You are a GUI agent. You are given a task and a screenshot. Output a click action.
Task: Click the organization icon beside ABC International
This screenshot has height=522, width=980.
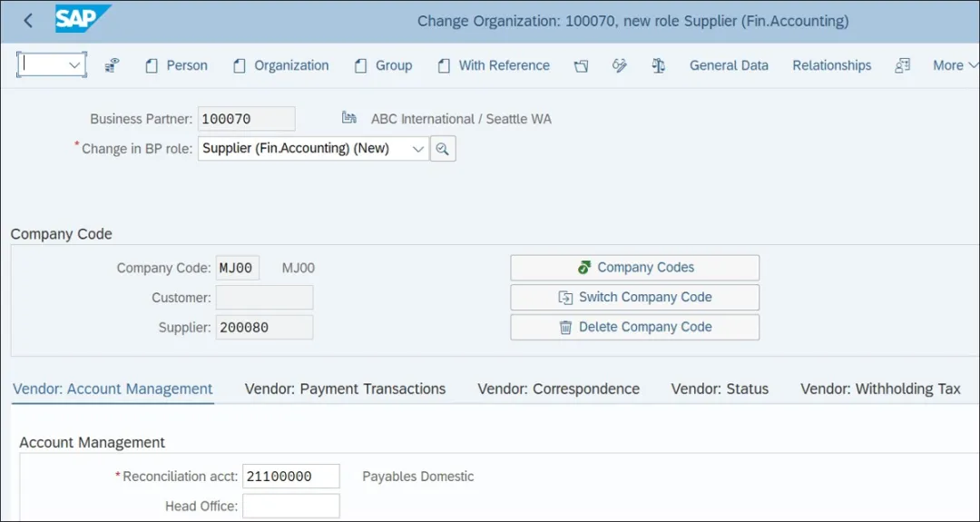pyautogui.click(x=349, y=119)
